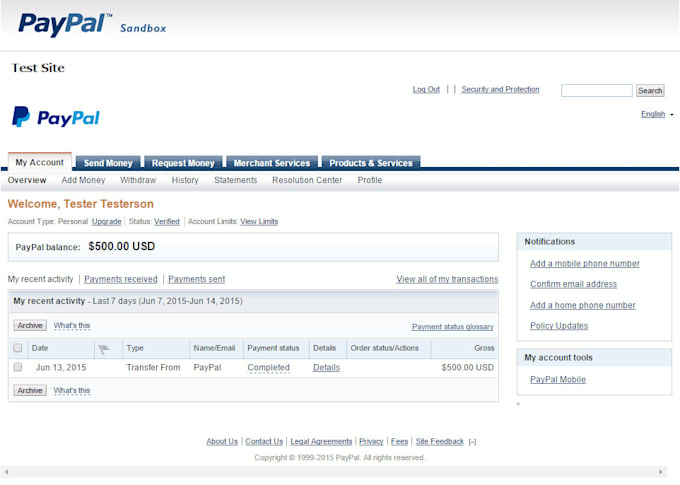Viewport: 680px width, 485px height.
Task: Open the transaction Details link
Action: point(326,367)
